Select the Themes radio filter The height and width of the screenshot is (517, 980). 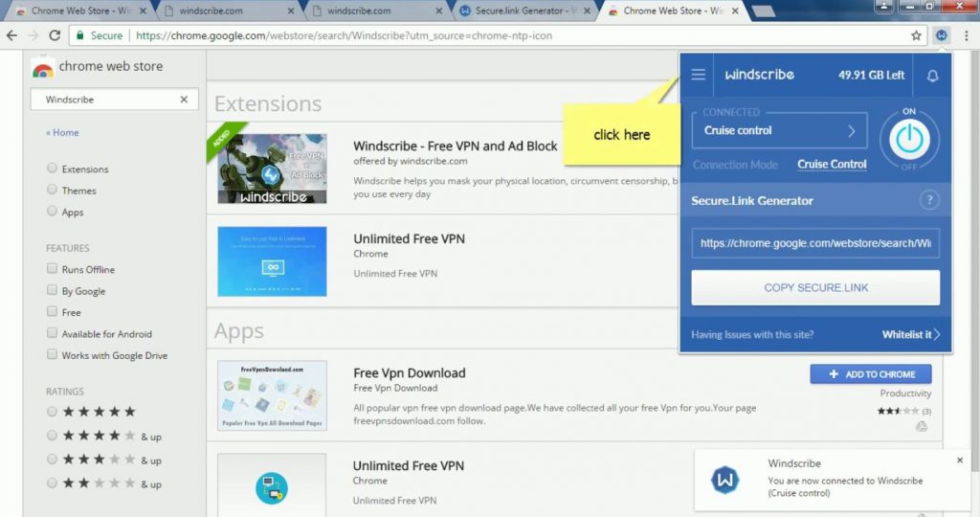52,190
